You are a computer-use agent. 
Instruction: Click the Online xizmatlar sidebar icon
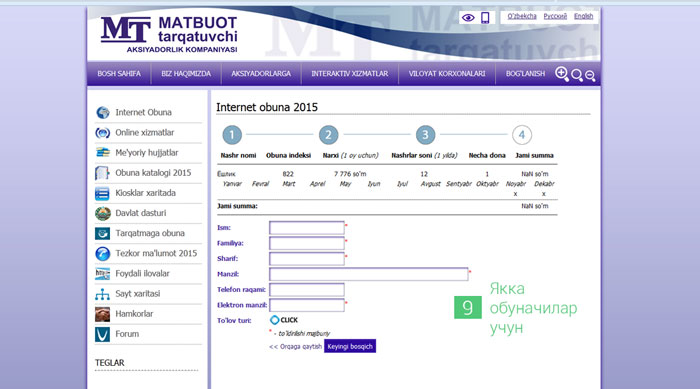point(103,133)
